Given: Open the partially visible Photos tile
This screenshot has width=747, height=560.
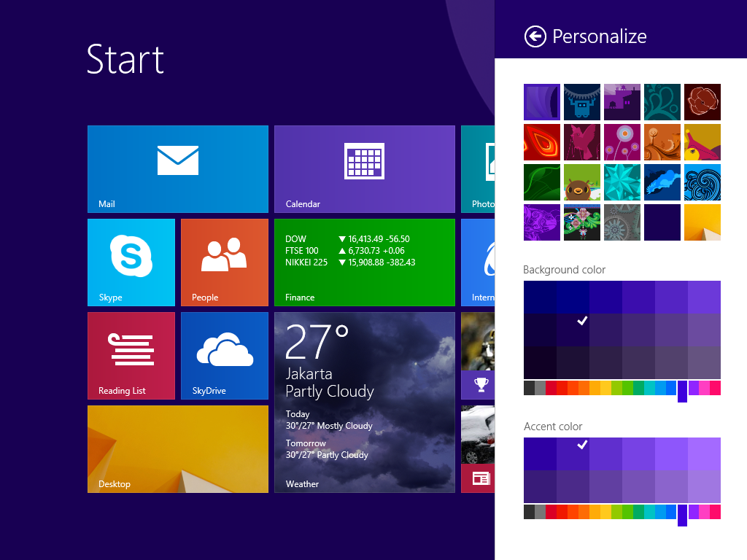Looking at the screenshot, I should [478, 169].
